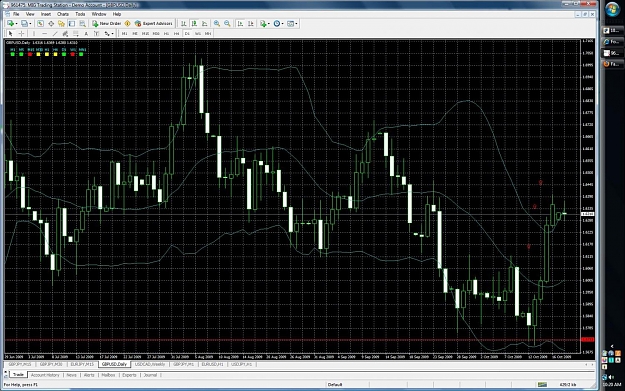
Task: Open the Window menu
Action: click(x=99, y=14)
